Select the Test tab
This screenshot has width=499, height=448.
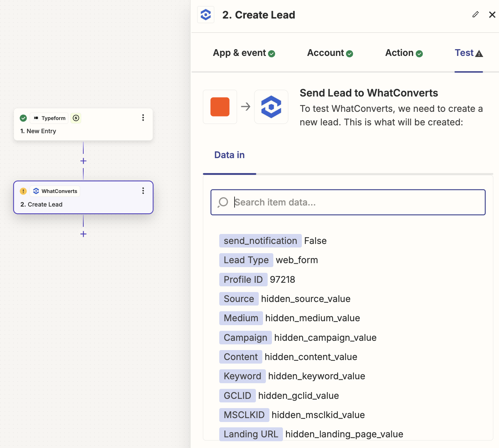click(x=469, y=53)
